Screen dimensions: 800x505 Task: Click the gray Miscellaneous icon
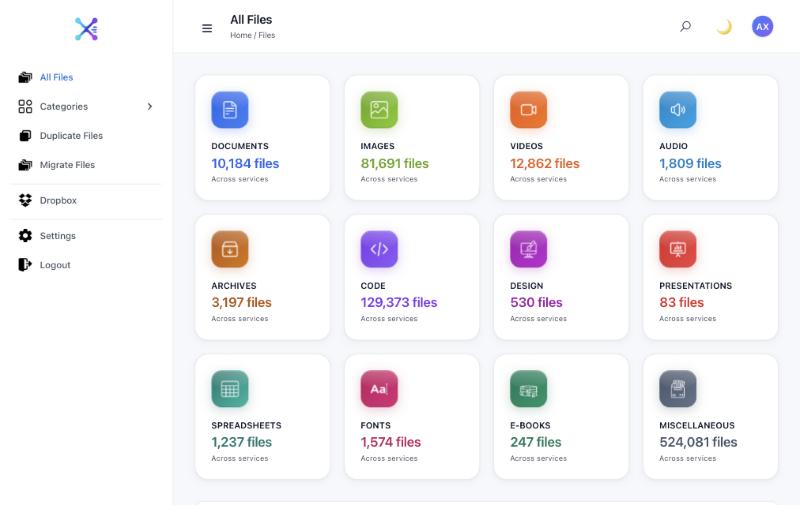[x=678, y=389]
